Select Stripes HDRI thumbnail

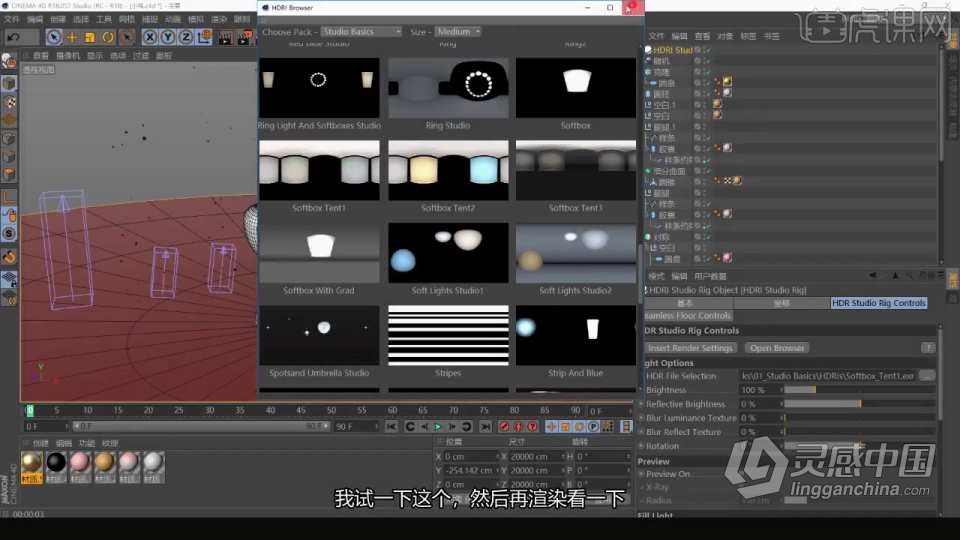[448, 335]
